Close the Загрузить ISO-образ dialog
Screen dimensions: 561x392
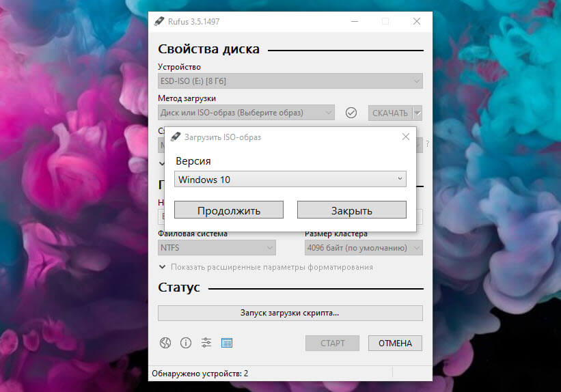click(x=405, y=137)
